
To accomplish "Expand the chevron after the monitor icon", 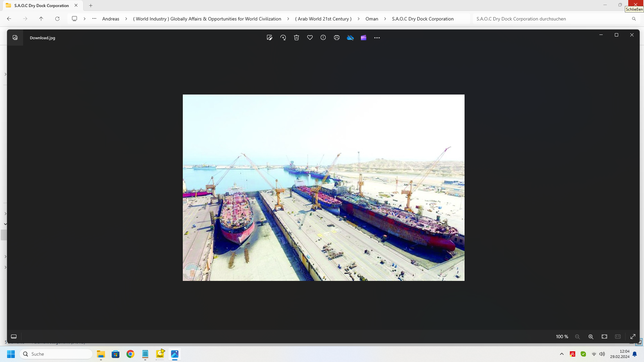I will coord(85,19).
